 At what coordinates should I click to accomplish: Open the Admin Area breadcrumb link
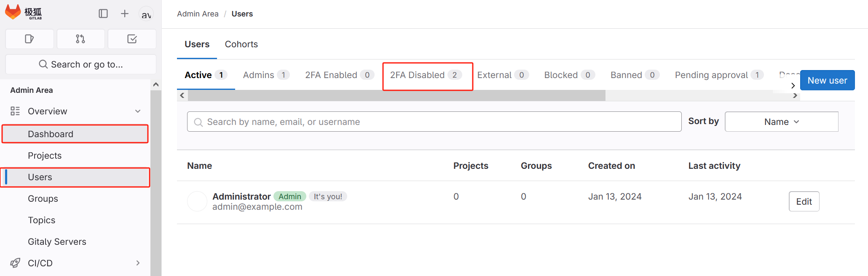pos(198,14)
